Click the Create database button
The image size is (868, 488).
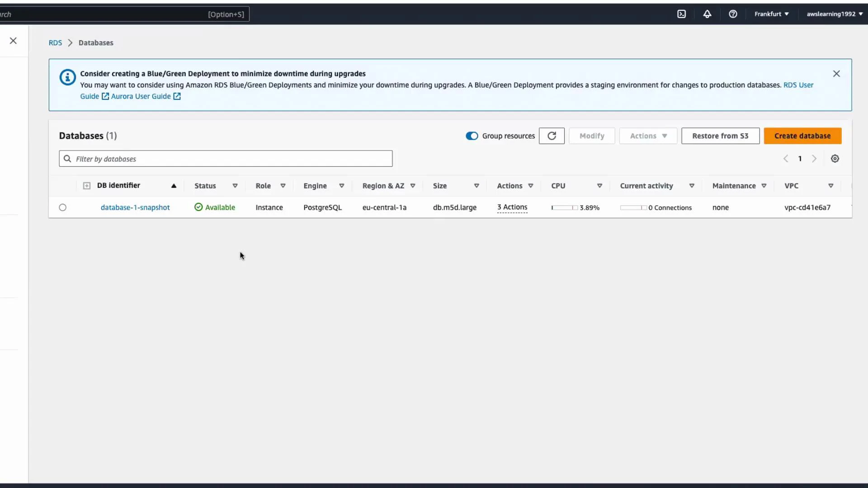pos(802,136)
